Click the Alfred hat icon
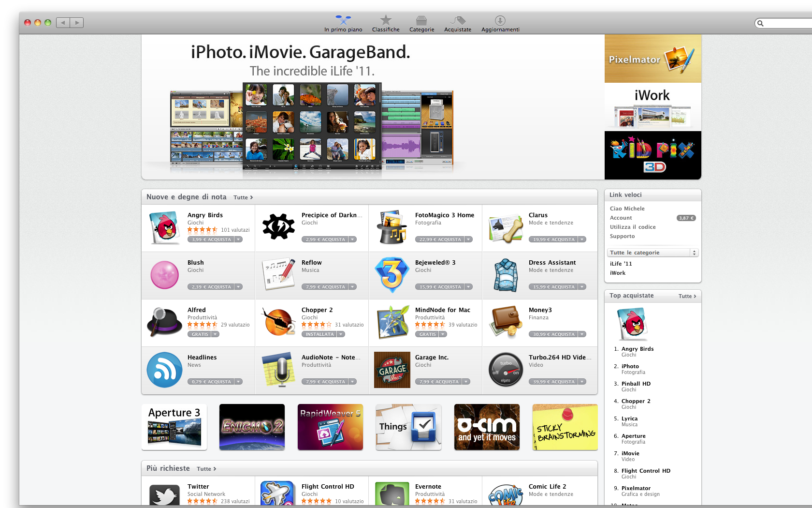 click(x=164, y=322)
